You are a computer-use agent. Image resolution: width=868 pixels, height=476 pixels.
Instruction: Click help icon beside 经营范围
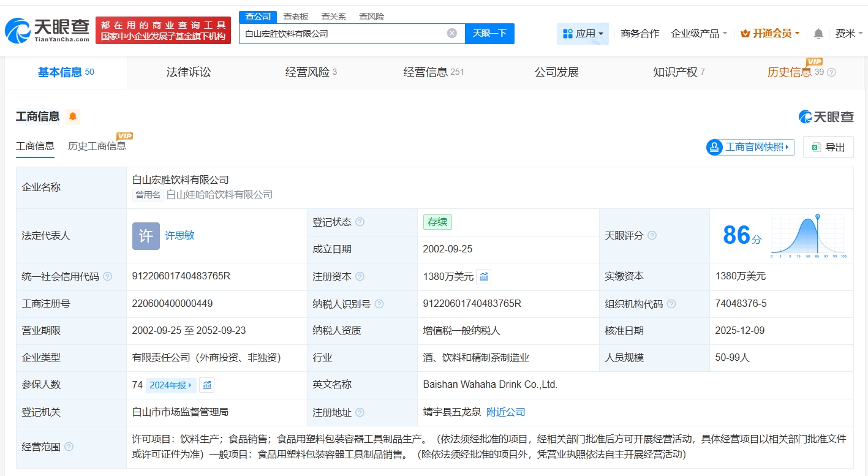(69, 447)
